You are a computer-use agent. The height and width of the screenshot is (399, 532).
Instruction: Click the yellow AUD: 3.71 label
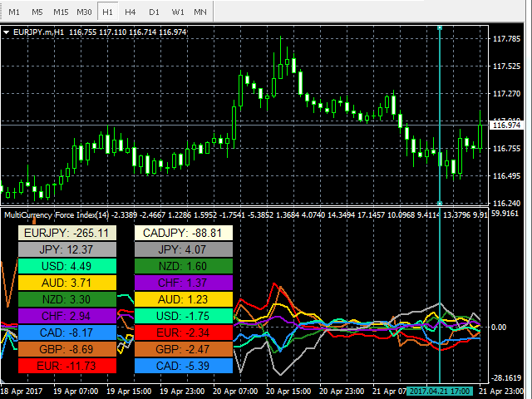pyautogui.click(x=67, y=283)
